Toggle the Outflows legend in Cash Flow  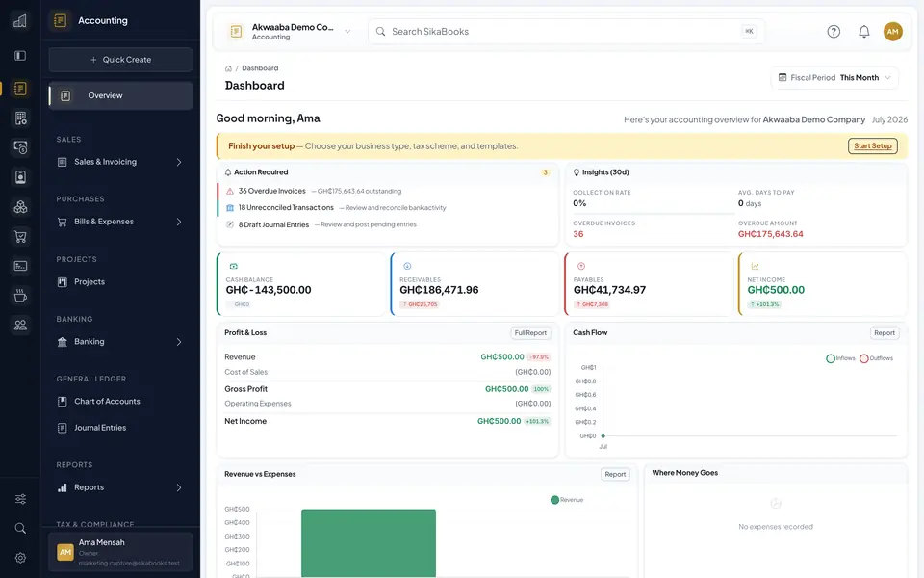coord(876,358)
